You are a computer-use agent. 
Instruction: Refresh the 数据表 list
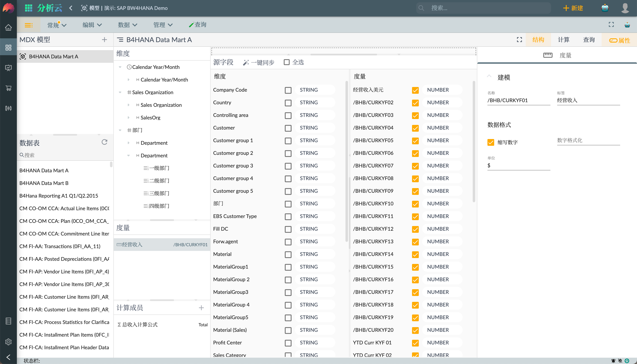pos(104,142)
